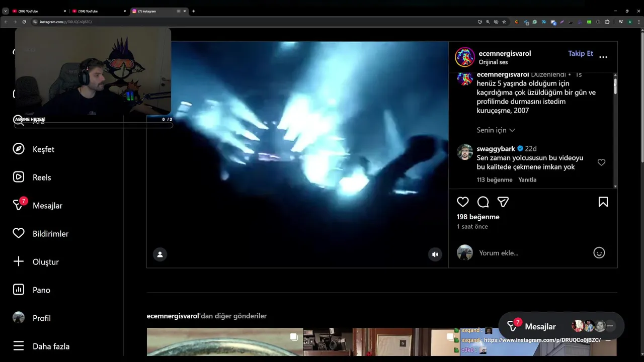This screenshot has width=644, height=362.
Task: Click Oluştur plus icon
Action: point(19,261)
